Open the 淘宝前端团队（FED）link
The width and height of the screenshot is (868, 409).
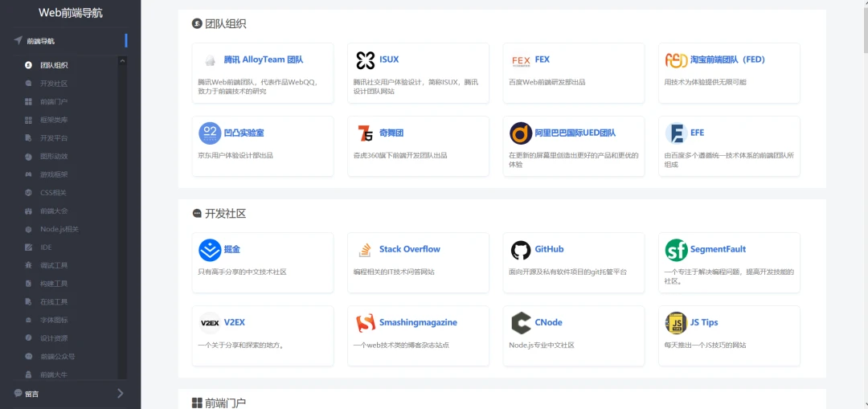[727, 59]
